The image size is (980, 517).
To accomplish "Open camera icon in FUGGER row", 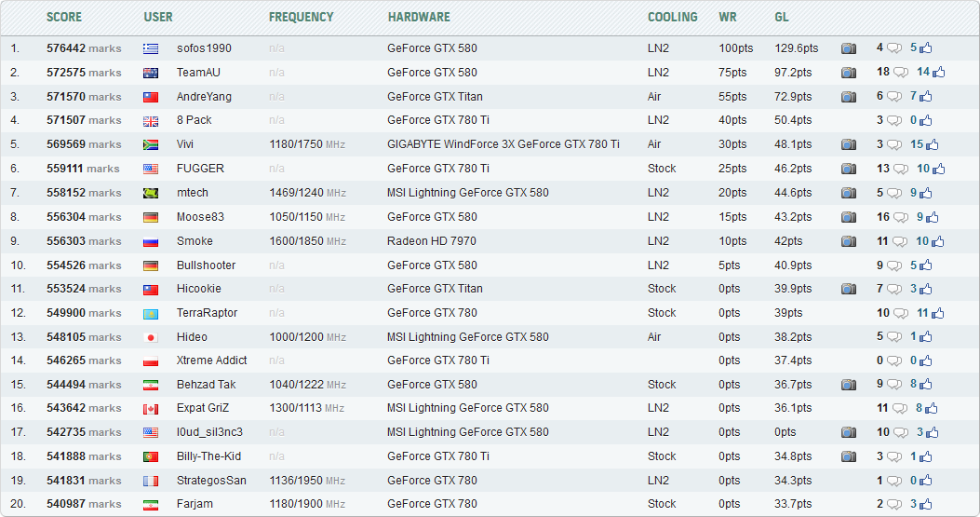I will tap(848, 169).
